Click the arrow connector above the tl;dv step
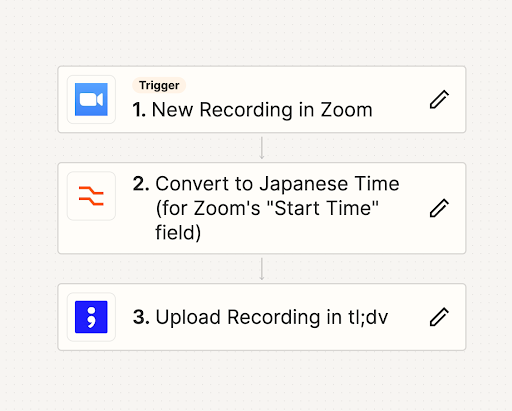Viewport: 512px width, 411px height. (262, 269)
